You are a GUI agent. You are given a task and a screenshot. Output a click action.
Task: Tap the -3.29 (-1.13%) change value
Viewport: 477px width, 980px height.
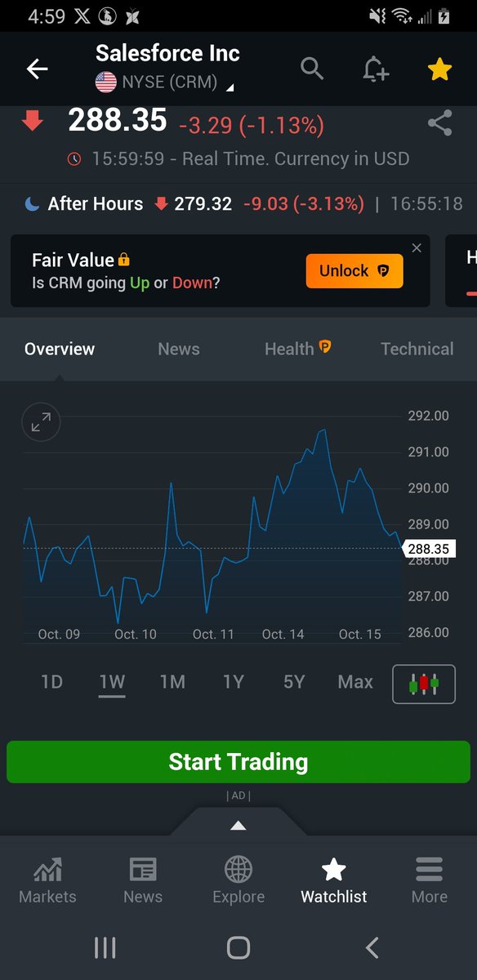(x=252, y=125)
